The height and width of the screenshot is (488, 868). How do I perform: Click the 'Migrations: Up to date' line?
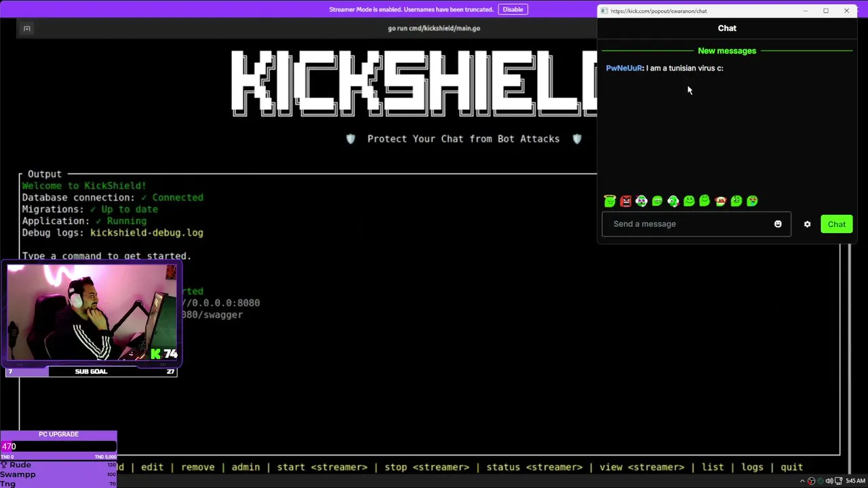tap(91, 209)
